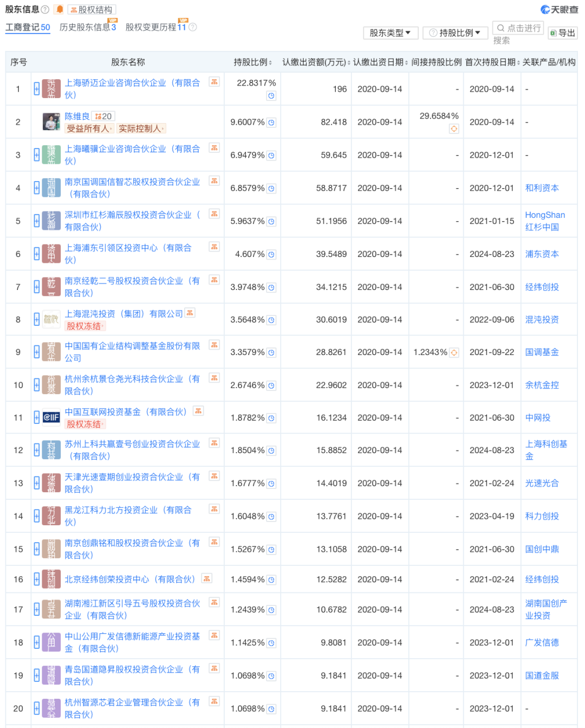585x728 pixels.
Task: Click the mini equity chart icon next to 上海骄迈企业
Action: tap(214, 83)
